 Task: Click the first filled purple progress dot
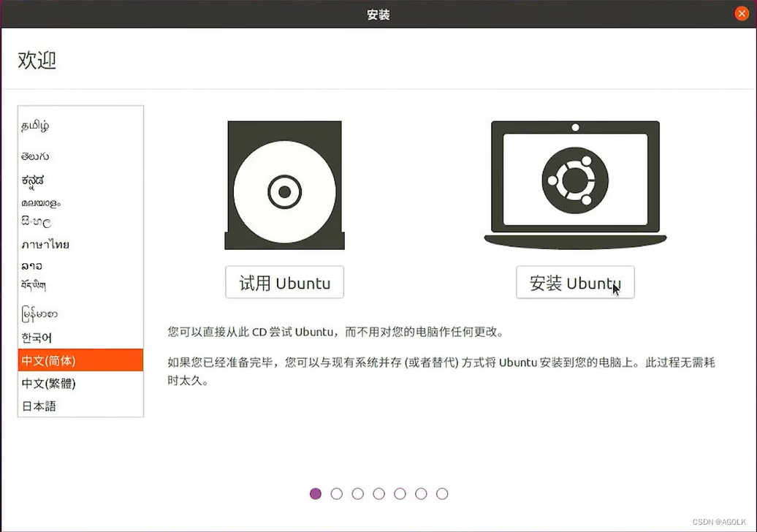[315, 493]
